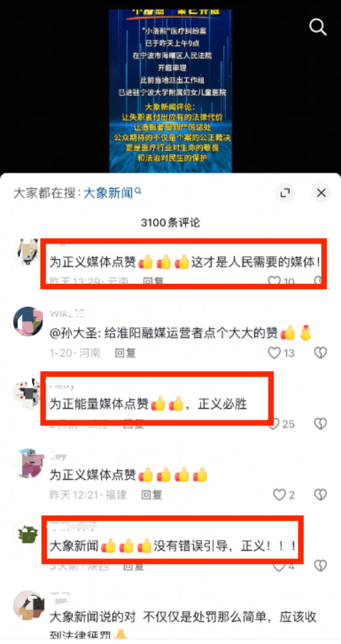Open search with the magnifier icon
The image size is (341, 644).
pos(318,27)
